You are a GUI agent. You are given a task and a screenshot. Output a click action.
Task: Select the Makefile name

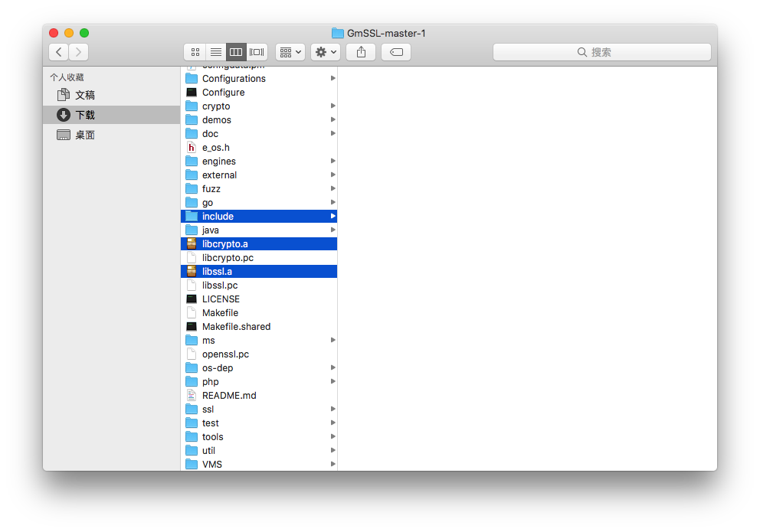[x=220, y=313]
